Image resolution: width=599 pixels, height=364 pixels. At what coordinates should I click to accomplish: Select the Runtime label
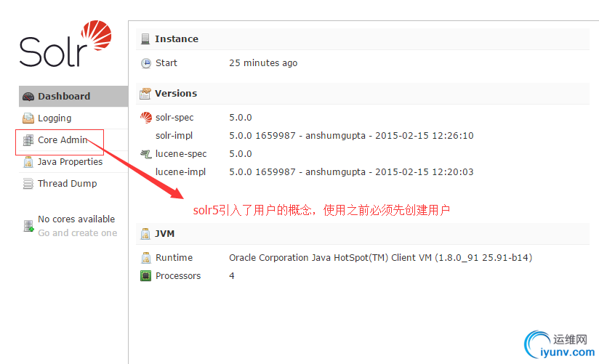[174, 258]
